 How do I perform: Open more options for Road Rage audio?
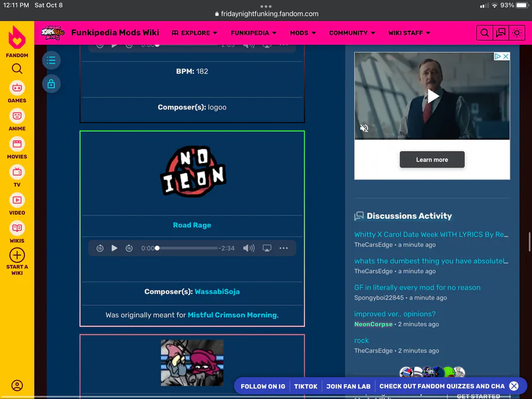coord(284,248)
